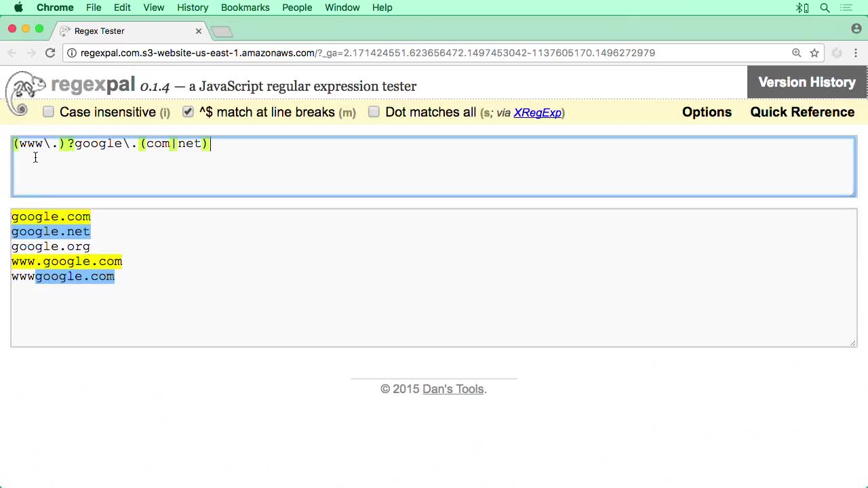Click the reload page icon
868x488 pixels.
50,53
